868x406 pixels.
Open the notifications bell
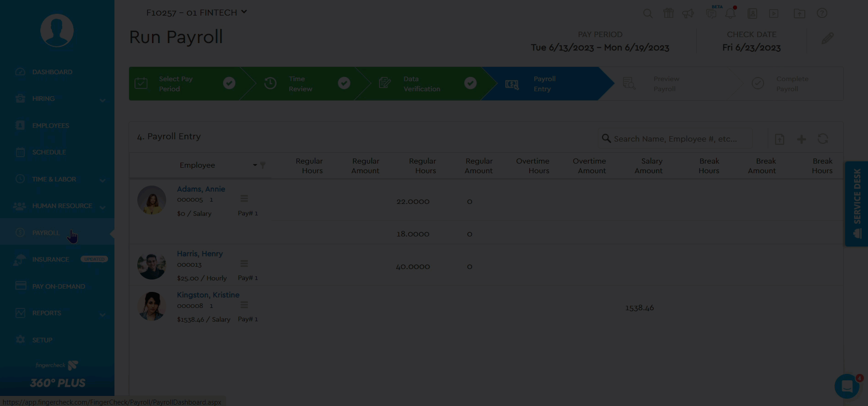click(x=731, y=13)
